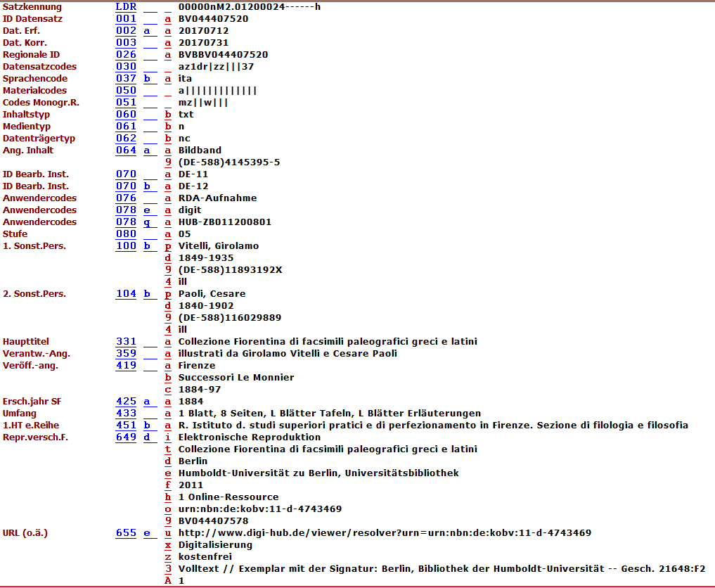Select field 100 for Vitelli, Girolamo

[126, 246]
